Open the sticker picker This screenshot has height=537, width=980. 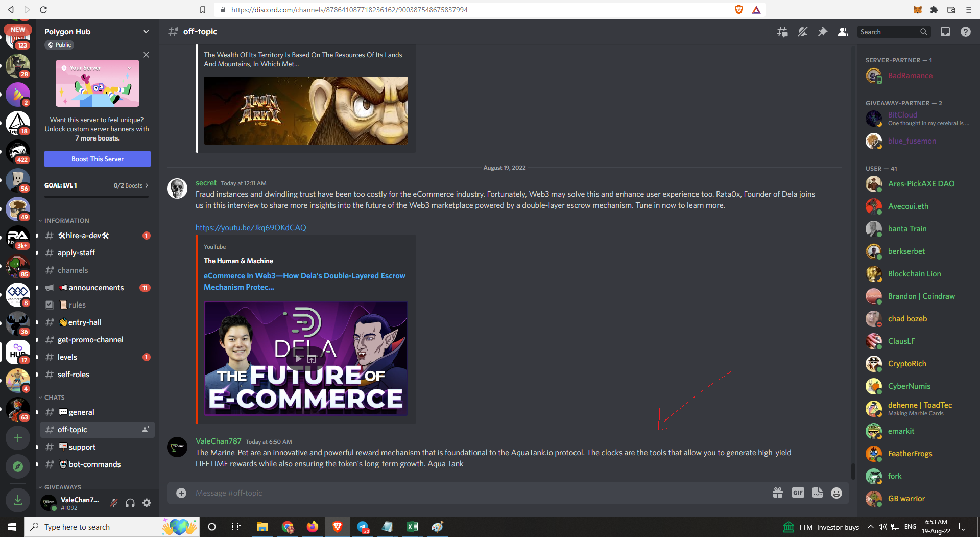click(818, 493)
